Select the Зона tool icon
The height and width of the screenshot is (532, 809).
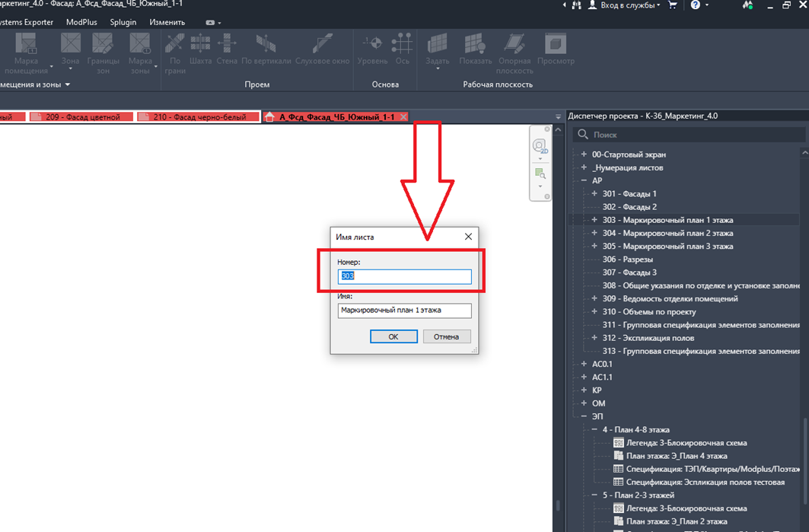point(71,43)
